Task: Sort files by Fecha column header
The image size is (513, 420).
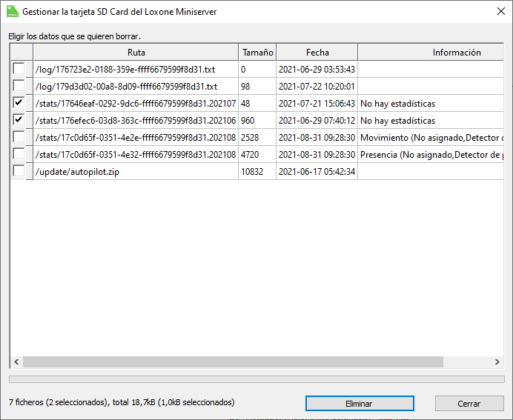Action: point(317,52)
